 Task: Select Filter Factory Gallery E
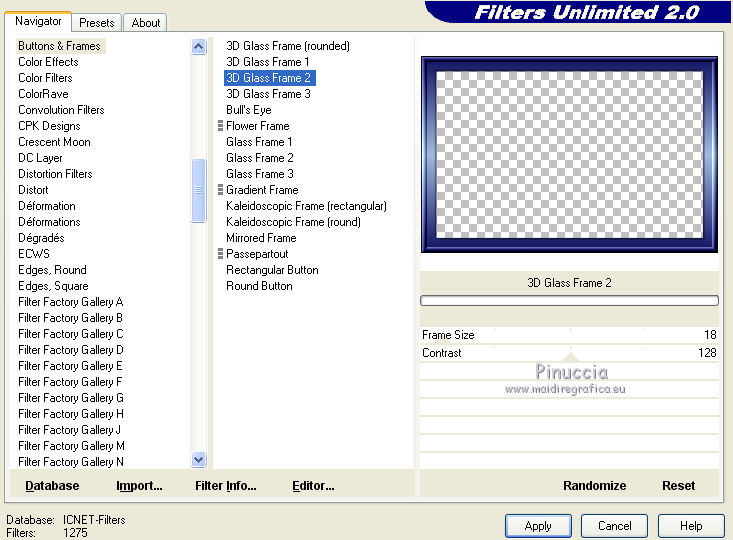click(x=70, y=366)
